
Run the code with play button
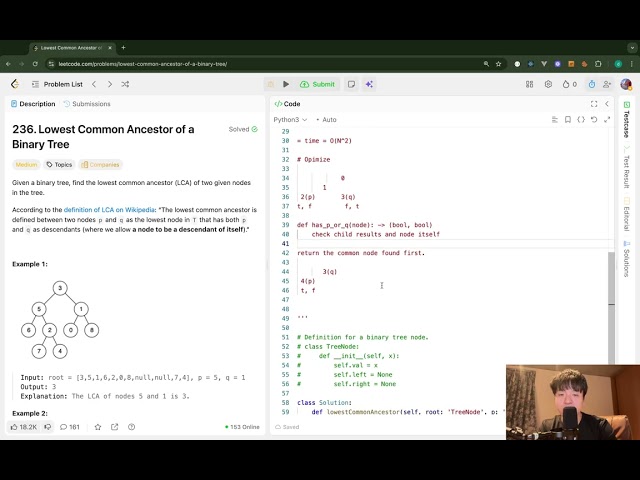point(286,84)
